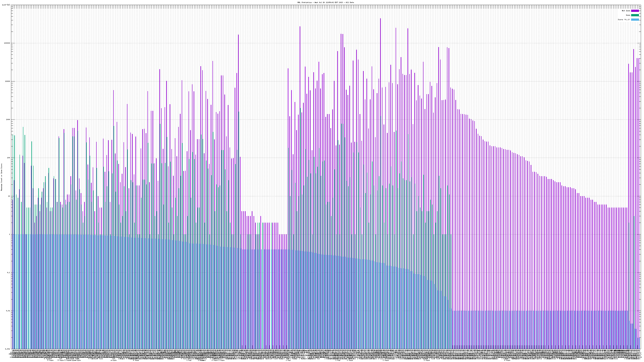This screenshot has width=644, height=362.
Task: Click the 'Not Spam' legend label text
Action: 626,11
